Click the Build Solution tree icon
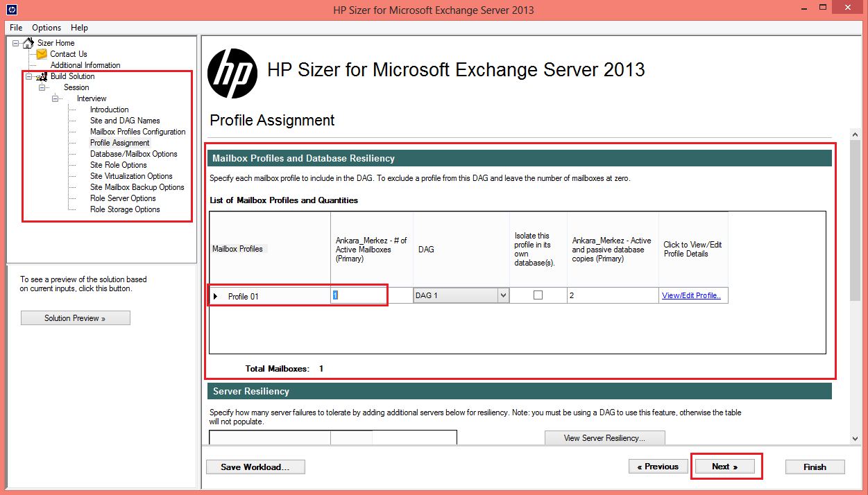868x495 pixels. (42, 76)
